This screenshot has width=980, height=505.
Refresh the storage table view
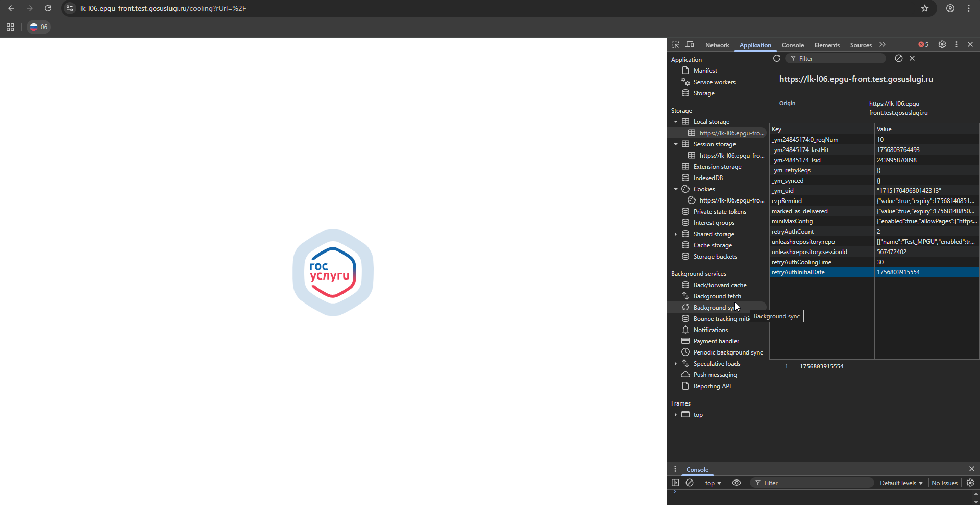coord(777,58)
